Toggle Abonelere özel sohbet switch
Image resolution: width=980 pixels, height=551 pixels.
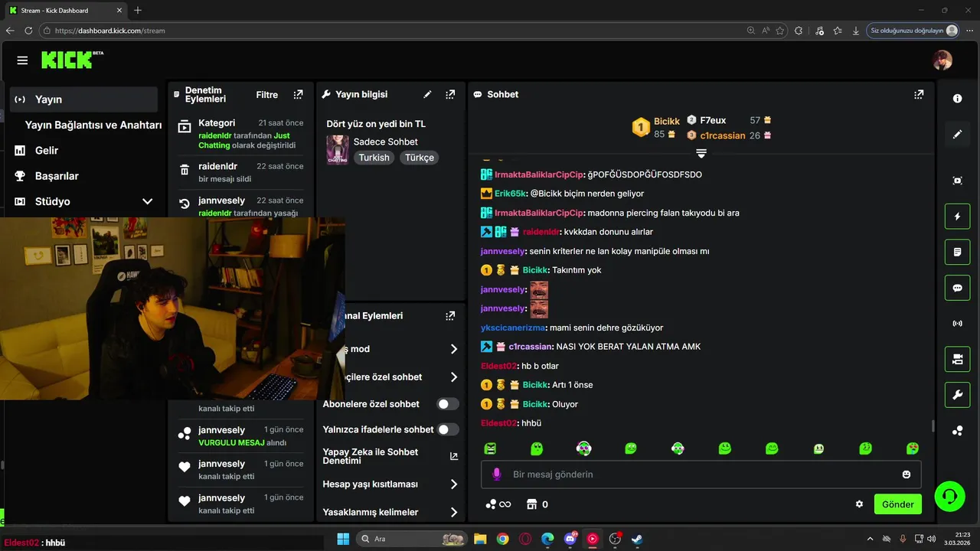(x=448, y=404)
